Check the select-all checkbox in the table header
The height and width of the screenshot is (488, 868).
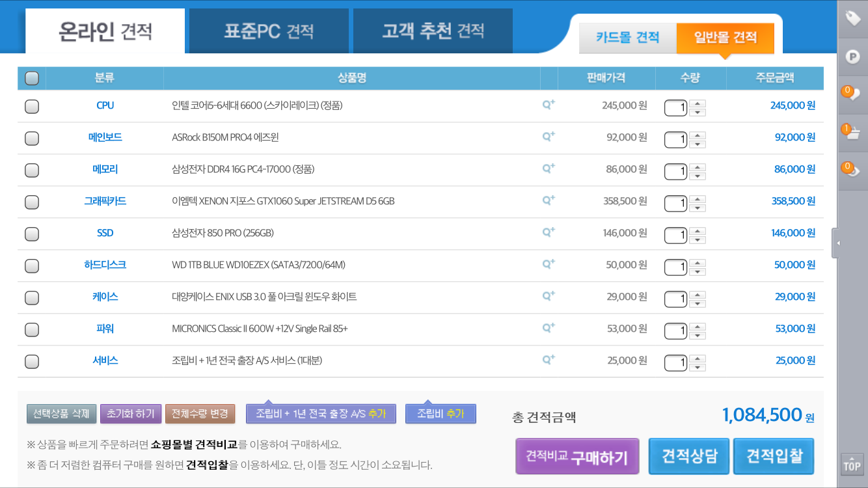point(31,79)
